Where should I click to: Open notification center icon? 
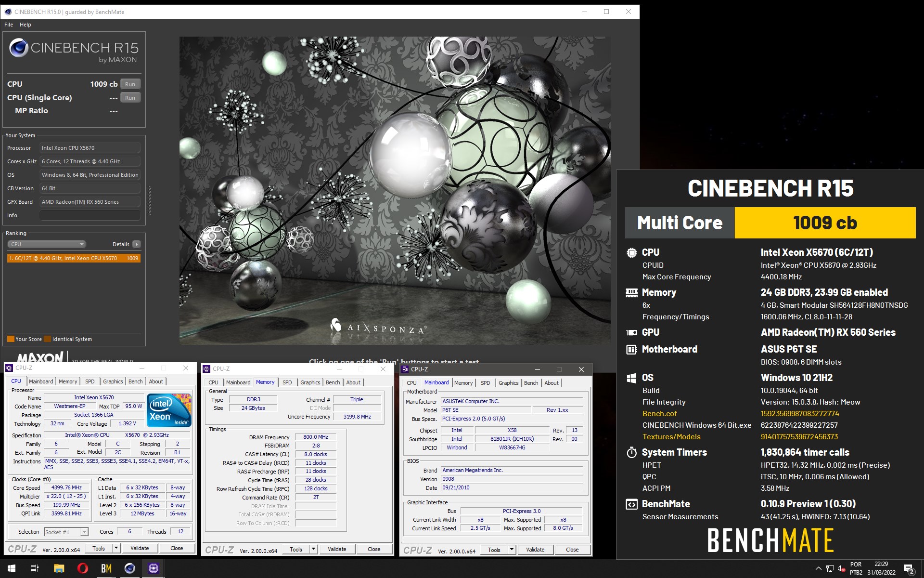[x=909, y=569]
